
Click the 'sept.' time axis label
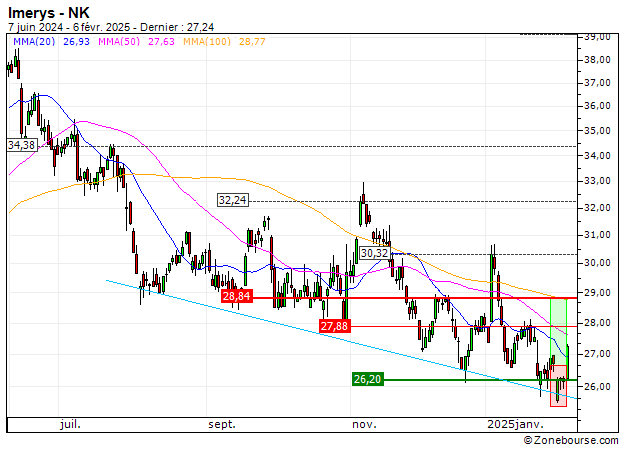pos(222,425)
